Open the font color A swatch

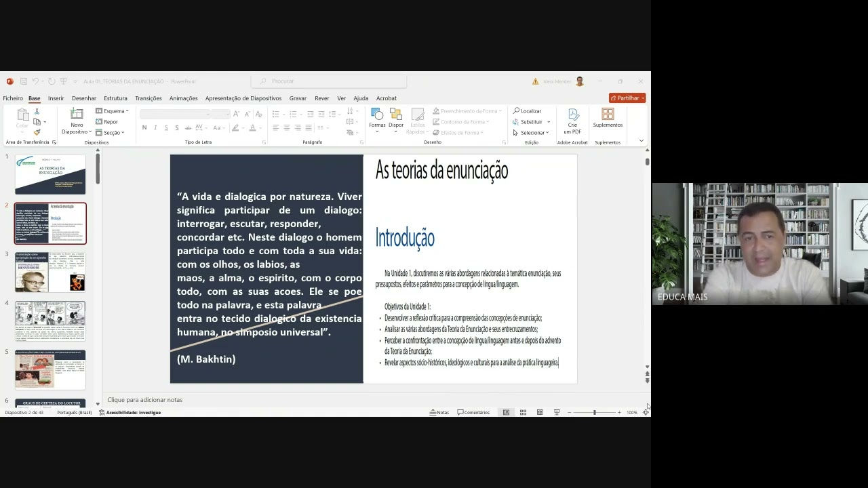(252, 127)
